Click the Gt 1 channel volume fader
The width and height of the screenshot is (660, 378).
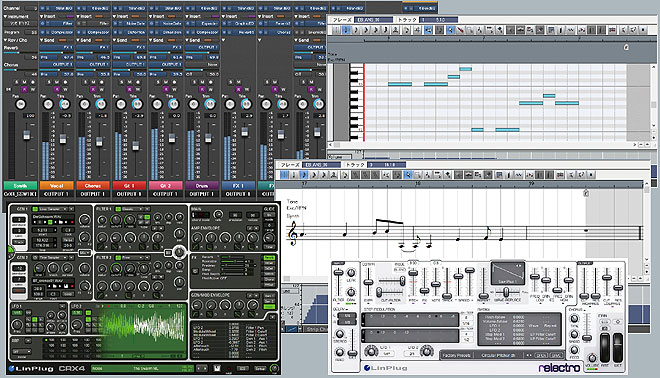coord(136,146)
